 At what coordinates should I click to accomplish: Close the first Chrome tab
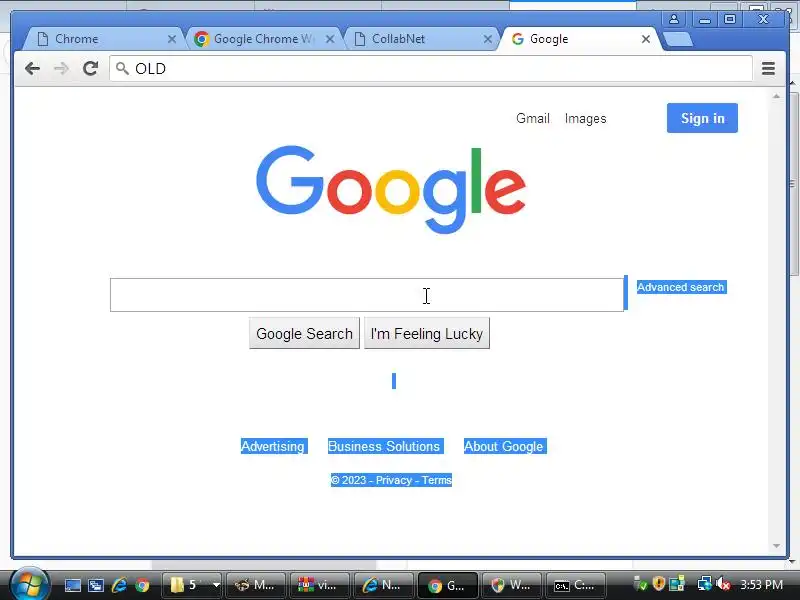(x=172, y=39)
